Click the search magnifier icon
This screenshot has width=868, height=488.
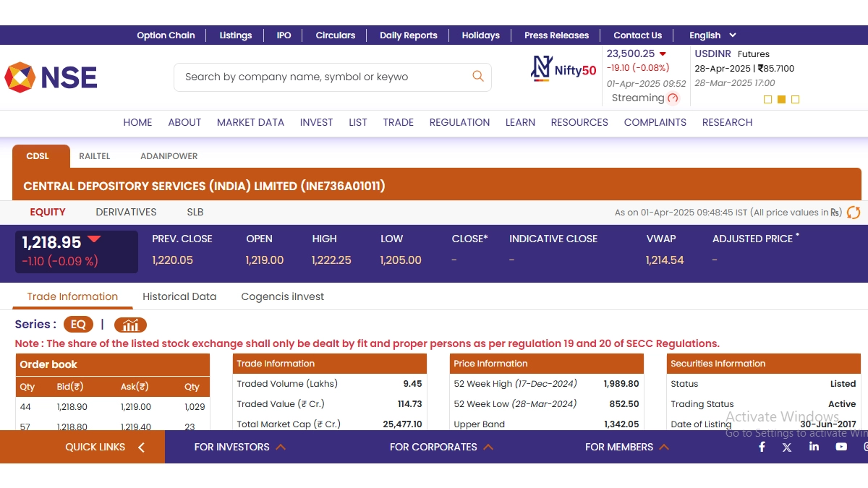(x=477, y=76)
